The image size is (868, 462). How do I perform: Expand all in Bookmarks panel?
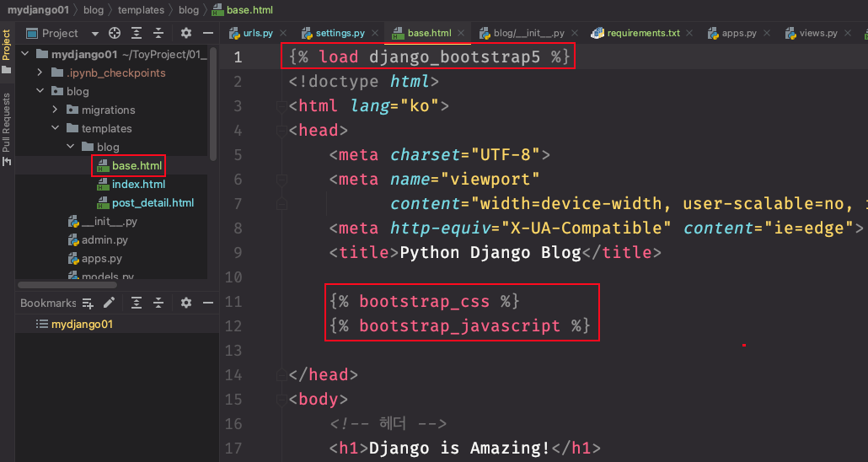click(x=137, y=303)
